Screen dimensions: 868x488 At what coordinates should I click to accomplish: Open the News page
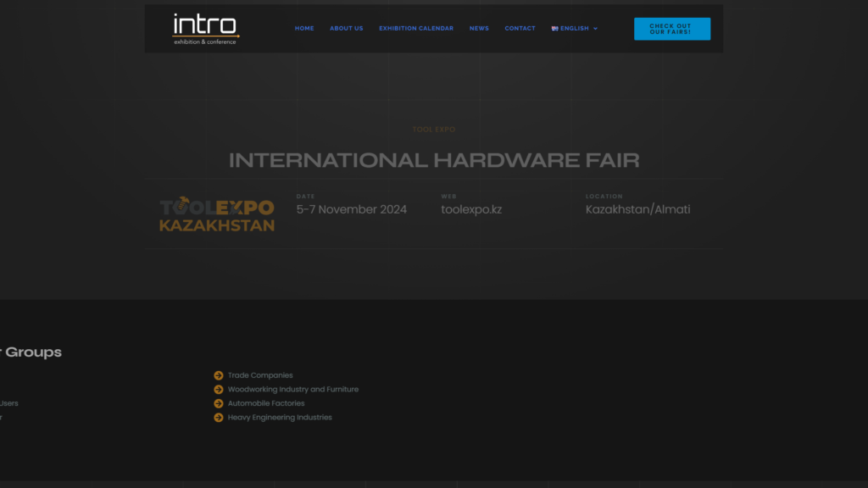point(479,28)
